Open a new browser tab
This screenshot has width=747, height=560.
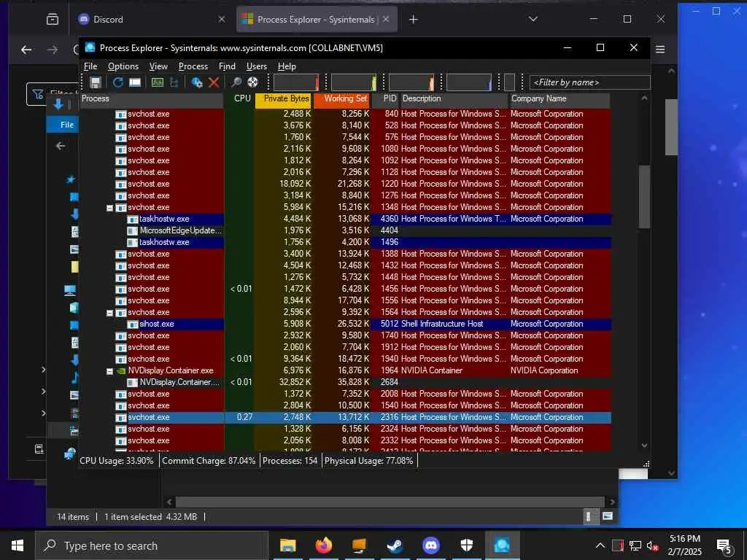[414, 20]
